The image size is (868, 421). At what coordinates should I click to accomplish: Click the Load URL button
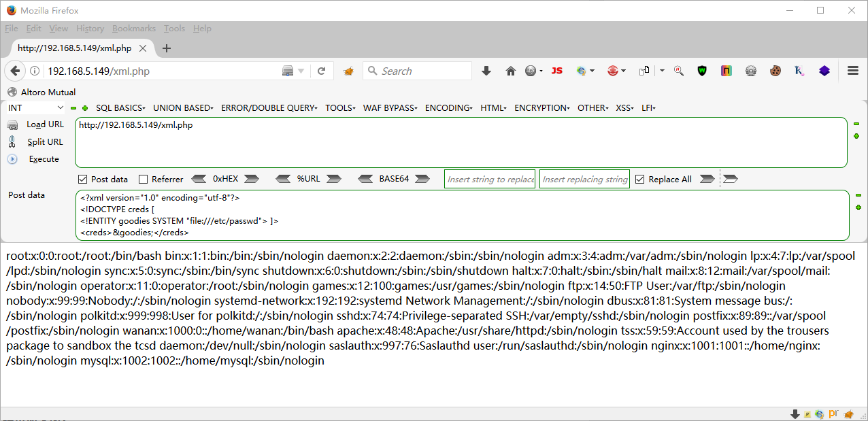(x=45, y=124)
